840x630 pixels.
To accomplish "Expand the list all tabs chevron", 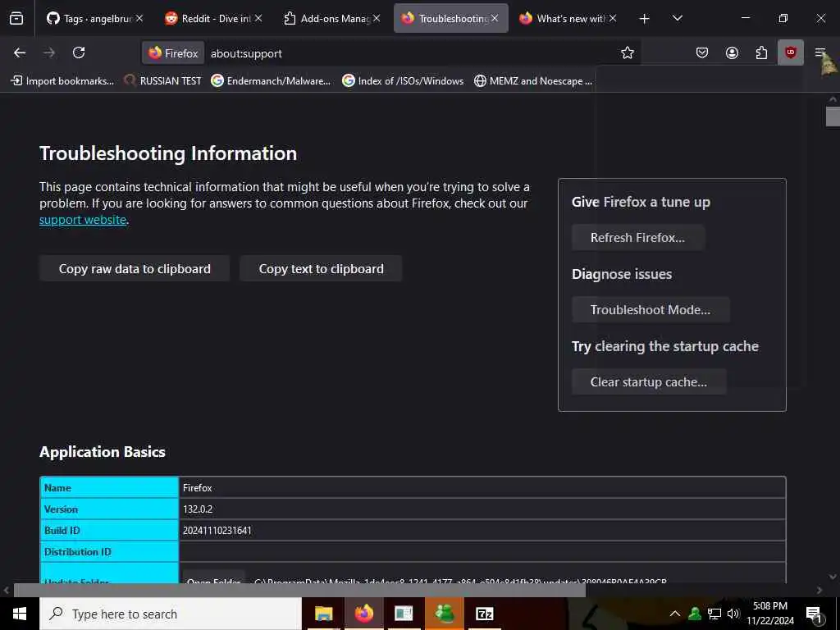I will click(x=677, y=18).
